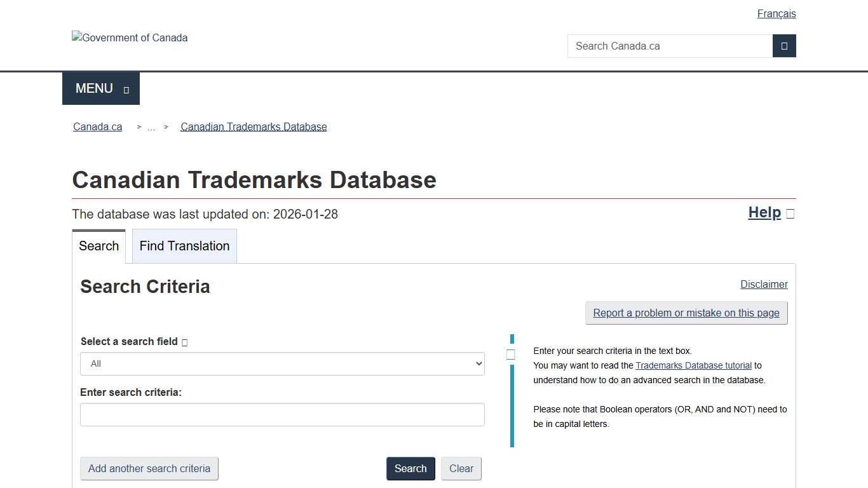Click the Government of Canada logo
The height and width of the screenshot is (488, 868).
point(129,37)
